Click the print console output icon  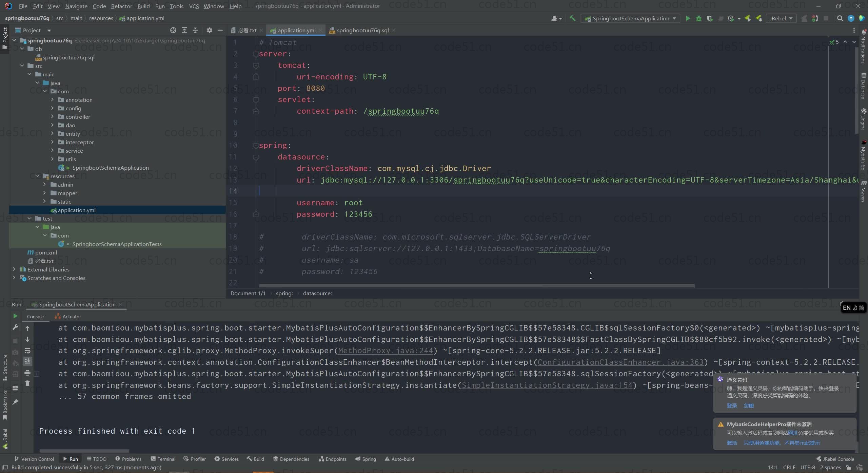(x=27, y=373)
